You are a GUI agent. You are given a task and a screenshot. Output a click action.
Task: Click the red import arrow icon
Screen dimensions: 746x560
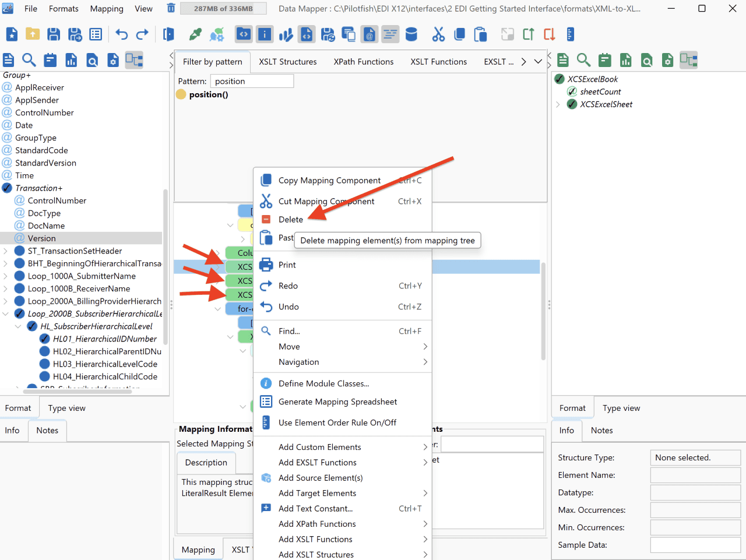click(x=550, y=34)
